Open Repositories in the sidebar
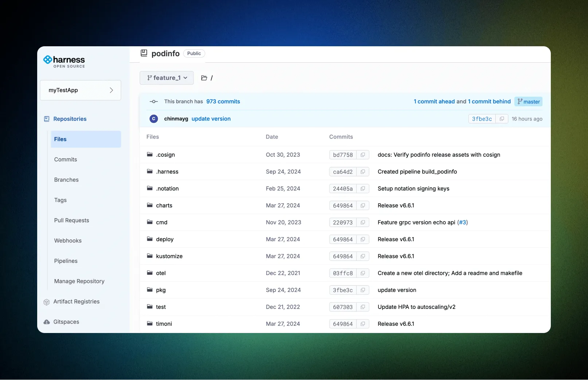Viewport: 588px width, 380px height. (70, 119)
